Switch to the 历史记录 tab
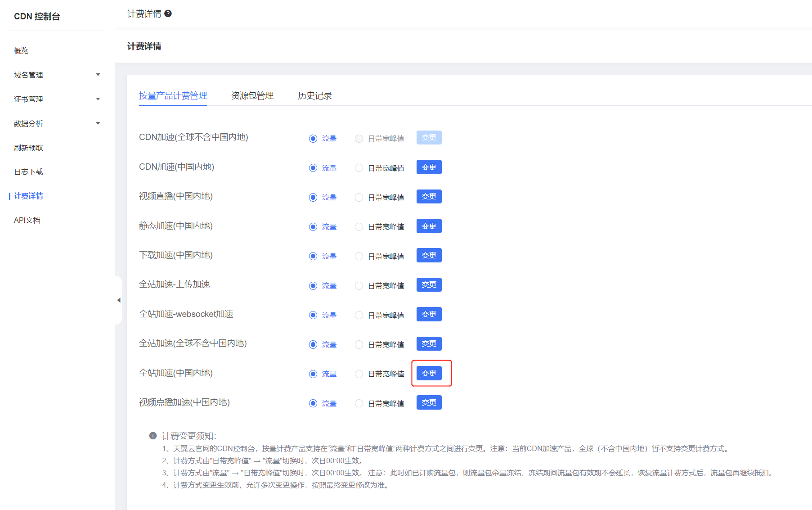This screenshot has width=812, height=510. tap(315, 95)
